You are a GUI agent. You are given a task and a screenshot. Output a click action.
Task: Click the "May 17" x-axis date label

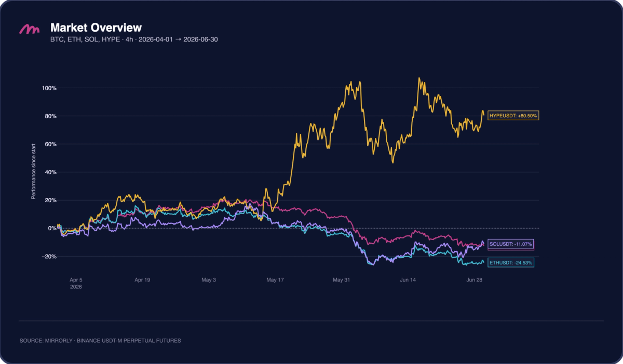[275, 280]
